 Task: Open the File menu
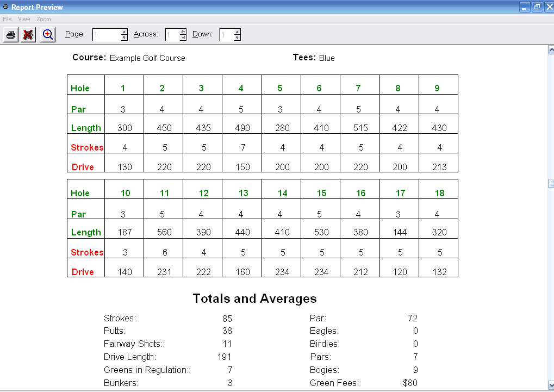(7, 18)
